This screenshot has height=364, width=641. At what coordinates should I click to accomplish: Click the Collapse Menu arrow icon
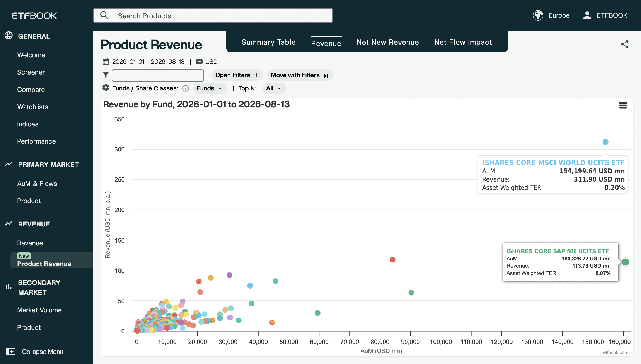10,351
